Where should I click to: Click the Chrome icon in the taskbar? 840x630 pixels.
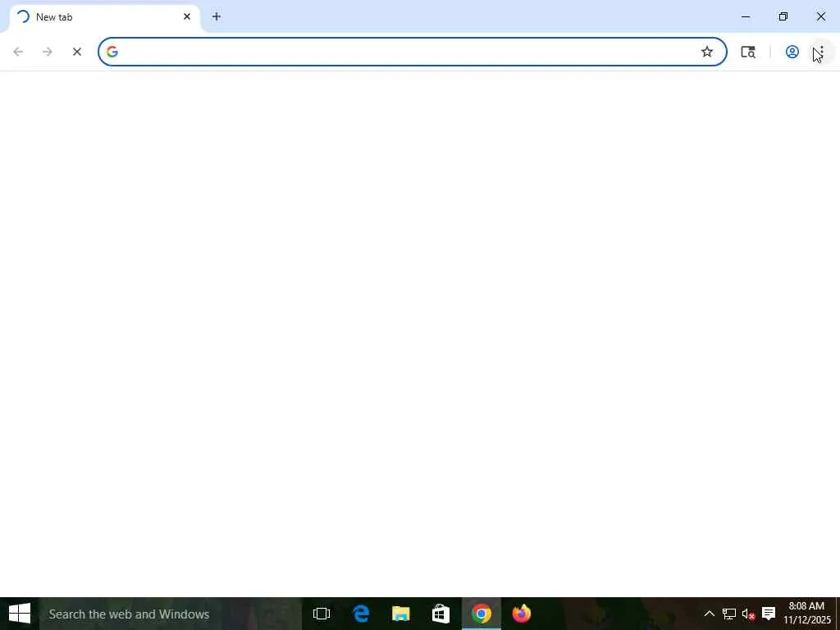tap(481, 614)
